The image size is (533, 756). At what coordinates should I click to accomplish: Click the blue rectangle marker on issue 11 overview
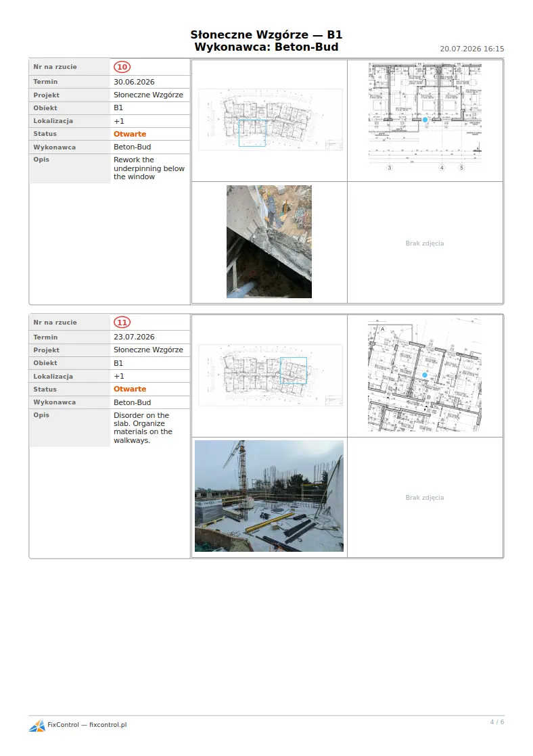pyautogui.click(x=294, y=371)
